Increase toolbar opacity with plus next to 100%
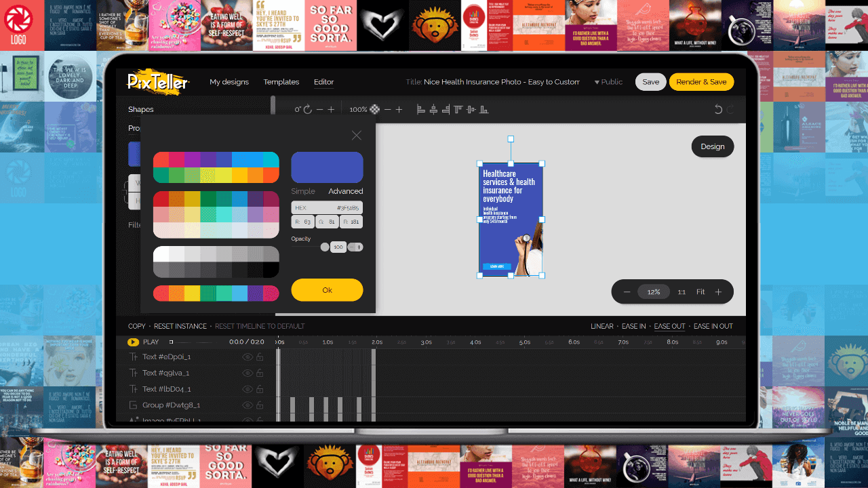The image size is (868, 488). pyautogui.click(x=399, y=109)
